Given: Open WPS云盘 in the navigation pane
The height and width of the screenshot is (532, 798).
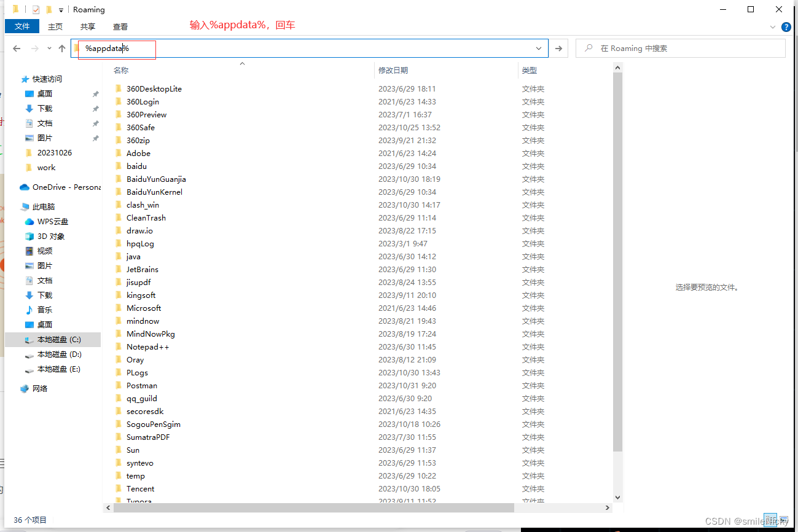Looking at the screenshot, I should 53,222.
